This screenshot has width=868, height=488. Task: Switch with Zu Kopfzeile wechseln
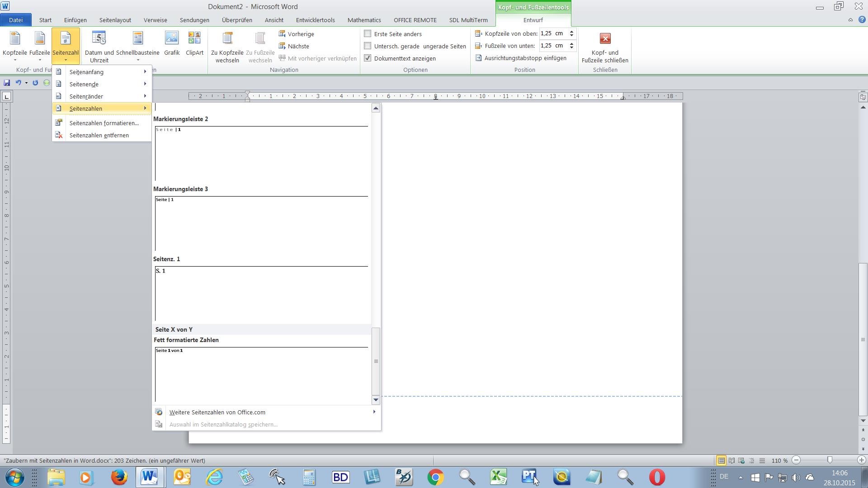point(227,47)
